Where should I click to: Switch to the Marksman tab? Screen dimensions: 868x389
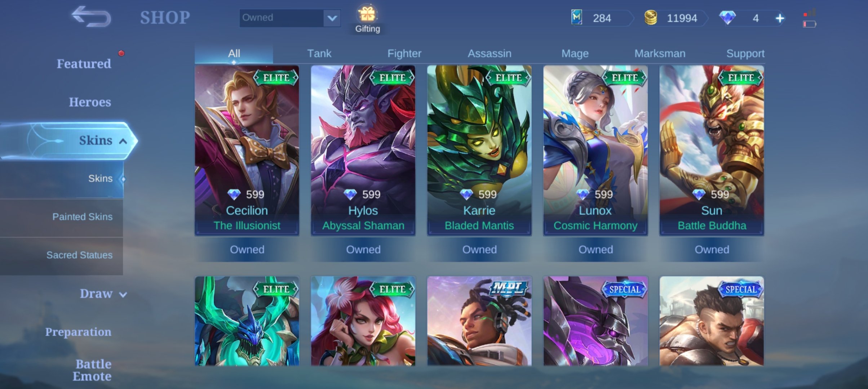660,53
